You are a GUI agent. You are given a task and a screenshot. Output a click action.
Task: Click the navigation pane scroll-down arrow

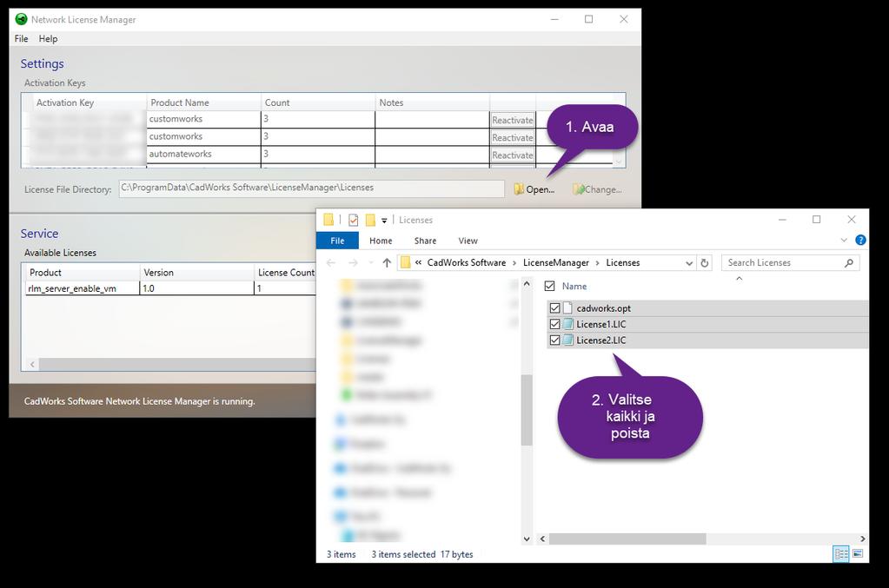coord(526,538)
